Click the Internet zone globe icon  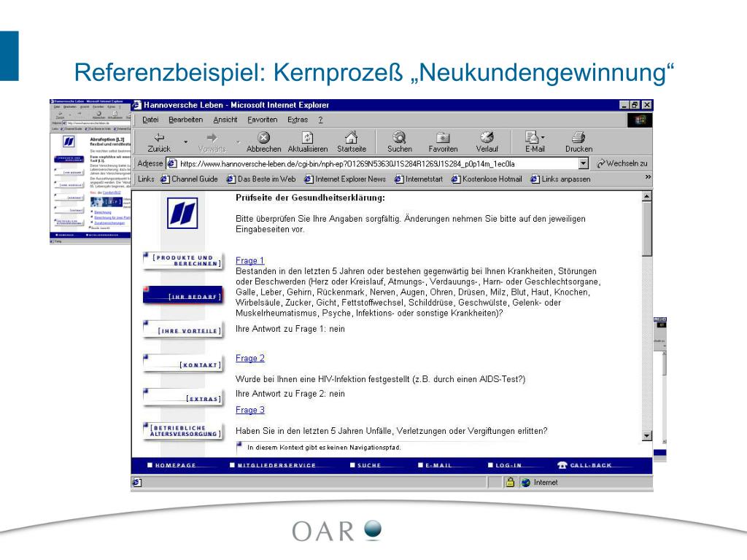[526, 483]
